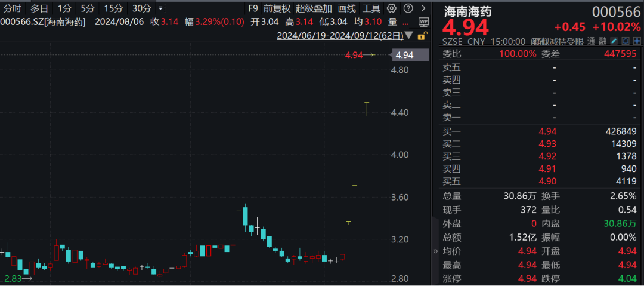Viewport: 644px width, 286px height.
Task: Toggle 前复权 price adjustment mode
Action: [277, 8]
